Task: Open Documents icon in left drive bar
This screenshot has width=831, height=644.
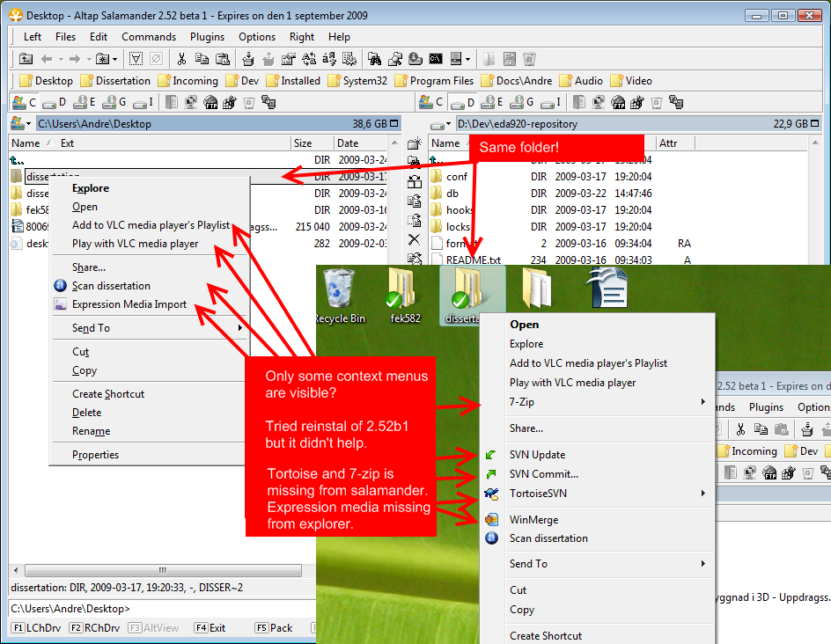Action: coord(171,102)
